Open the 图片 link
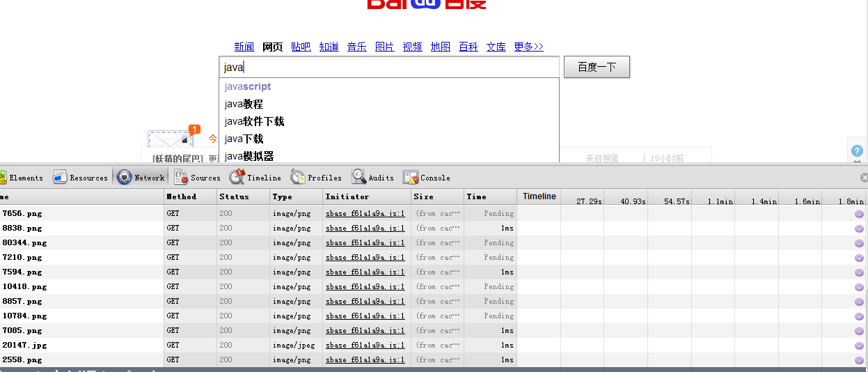This screenshot has height=372, width=868. click(385, 47)
